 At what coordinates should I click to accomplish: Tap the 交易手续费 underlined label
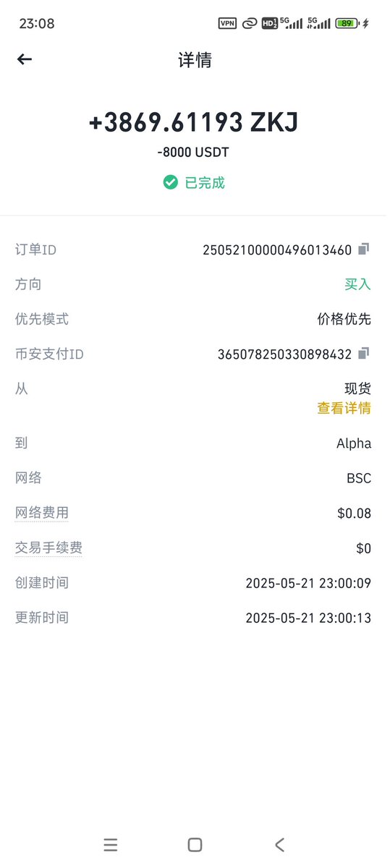point(48,548)
